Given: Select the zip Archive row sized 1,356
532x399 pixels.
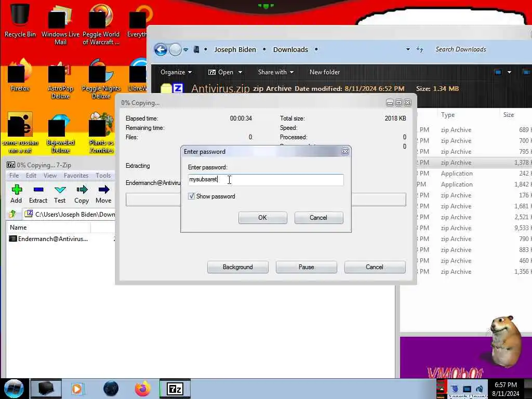Looking at the screenshot, I should coord(474,271).
